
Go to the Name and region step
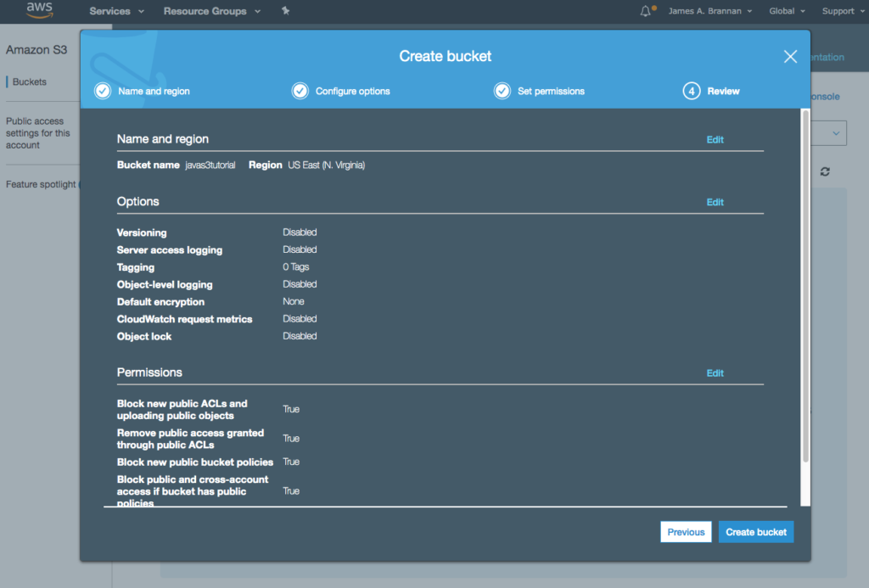pyautogui.click(x=154, y=91)
